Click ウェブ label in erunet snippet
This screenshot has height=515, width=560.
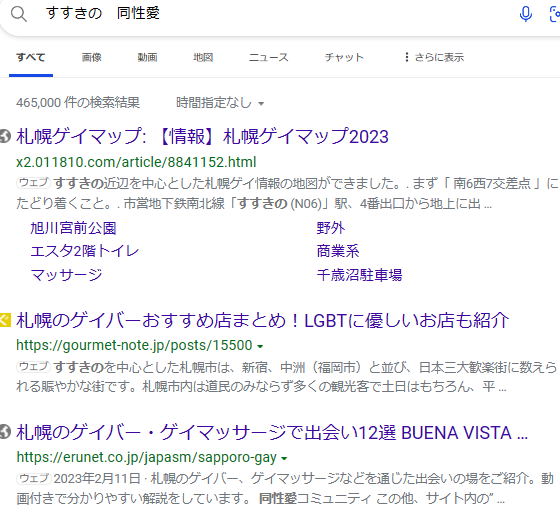(34, 478)
